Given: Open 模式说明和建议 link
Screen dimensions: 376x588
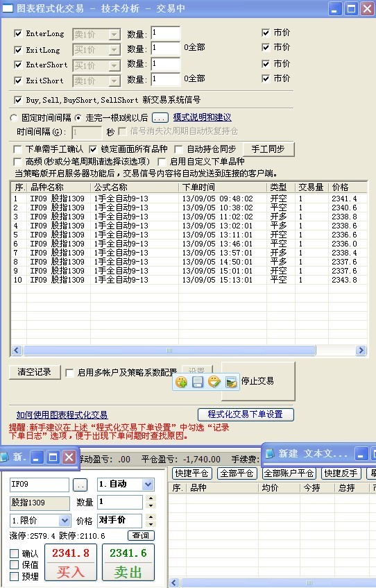Looking at the screenshot, I should [x=202, y=117].
